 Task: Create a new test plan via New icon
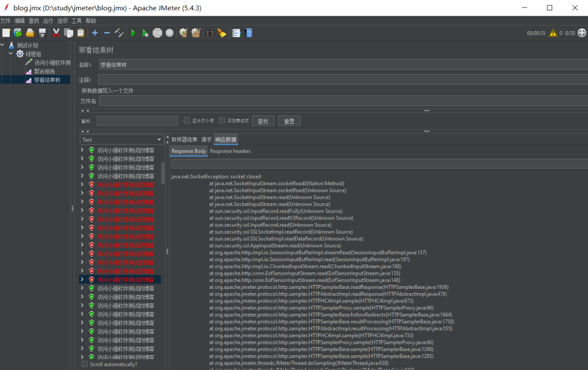pyautogui.click(x=6, y=33)
